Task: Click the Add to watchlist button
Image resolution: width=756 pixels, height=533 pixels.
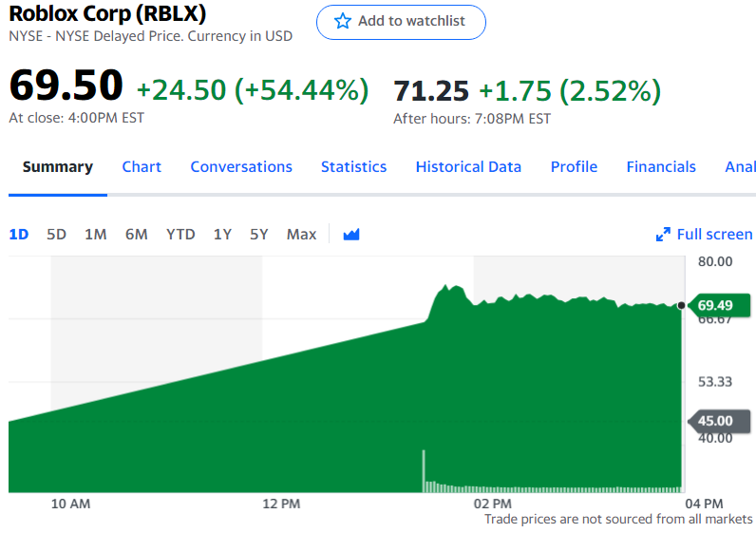Action: 401,22
